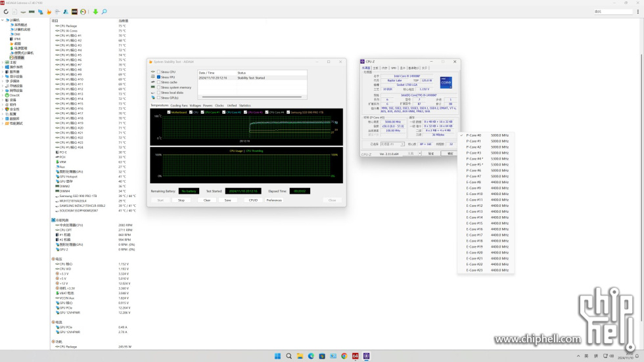Viewport: 644px width, 362px height.
Task: Click CPUID button in Stability Test
Action: tap(253, 200)
